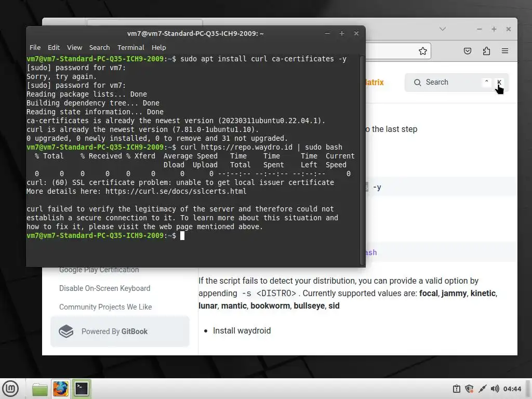Open Community Projects We Like link
Screen dimensions: 532x399
click(105, 307)
